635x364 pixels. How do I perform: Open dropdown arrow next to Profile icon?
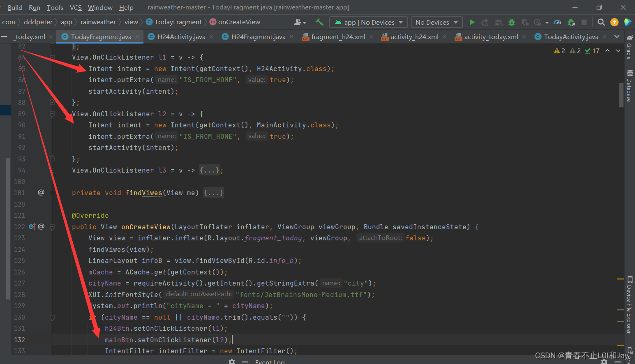(547, 23)
